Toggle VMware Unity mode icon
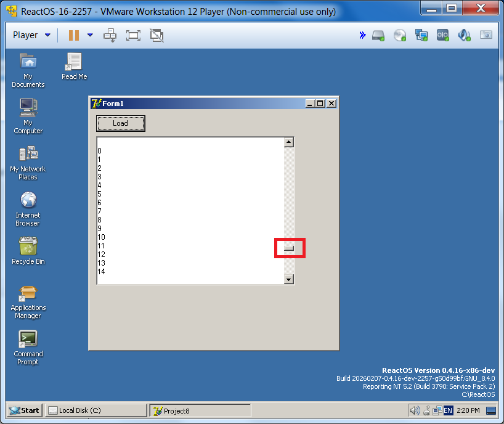This screenshot has width=504, height=424. [157, 35]
